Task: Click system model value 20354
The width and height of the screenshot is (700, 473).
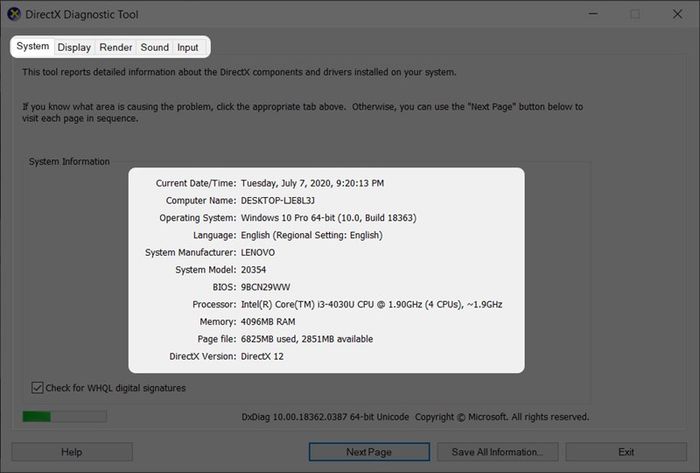Action: (253, 270)
